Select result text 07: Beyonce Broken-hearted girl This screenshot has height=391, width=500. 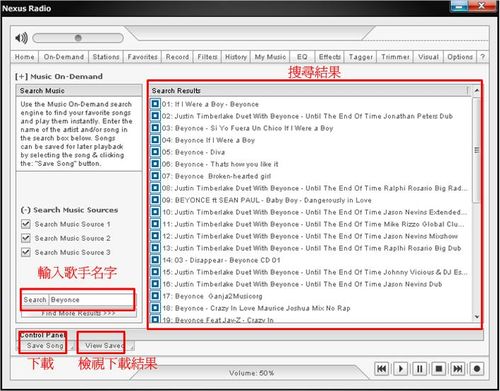(x=216, y=176)
